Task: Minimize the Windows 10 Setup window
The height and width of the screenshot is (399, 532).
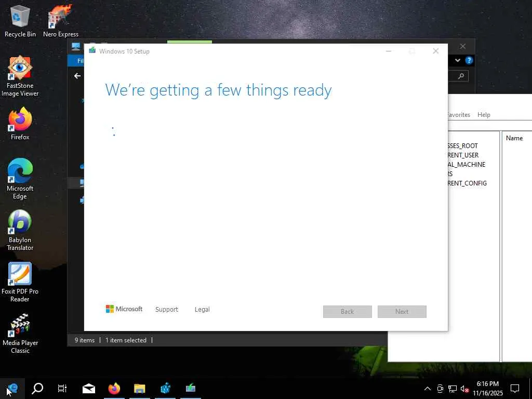Action: coord(389,51)
